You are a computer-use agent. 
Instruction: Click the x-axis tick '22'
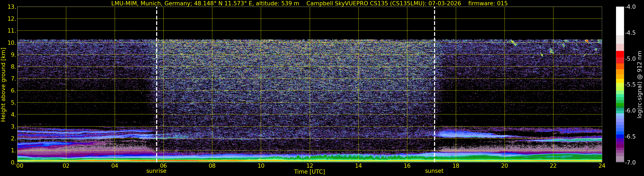[x=553, y=166]
